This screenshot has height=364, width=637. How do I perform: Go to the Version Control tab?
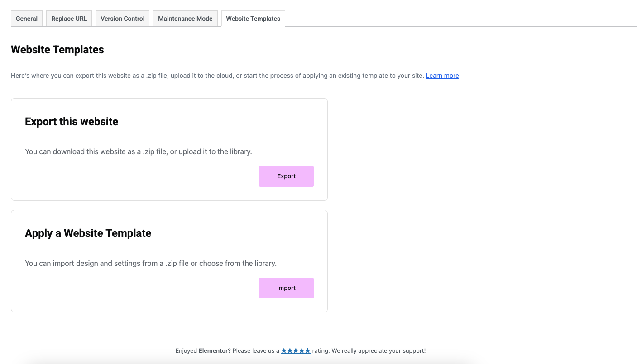(122, 19)
